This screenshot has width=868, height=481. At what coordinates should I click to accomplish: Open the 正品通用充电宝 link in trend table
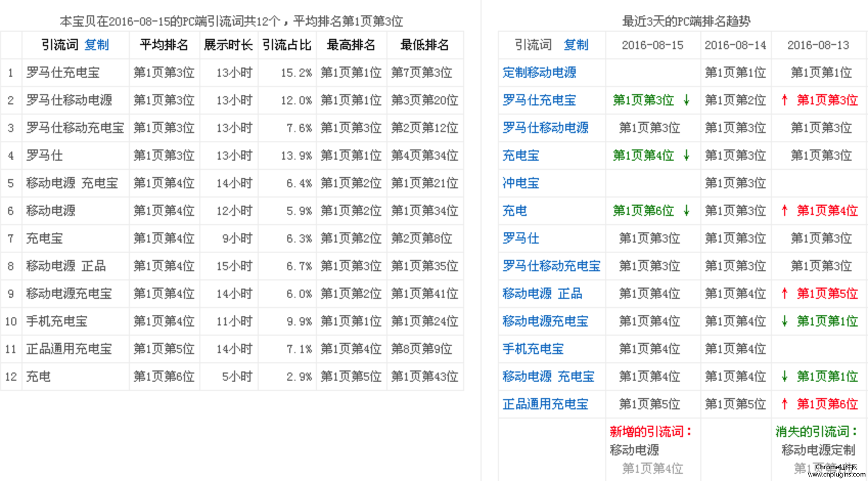click(545, 404)
